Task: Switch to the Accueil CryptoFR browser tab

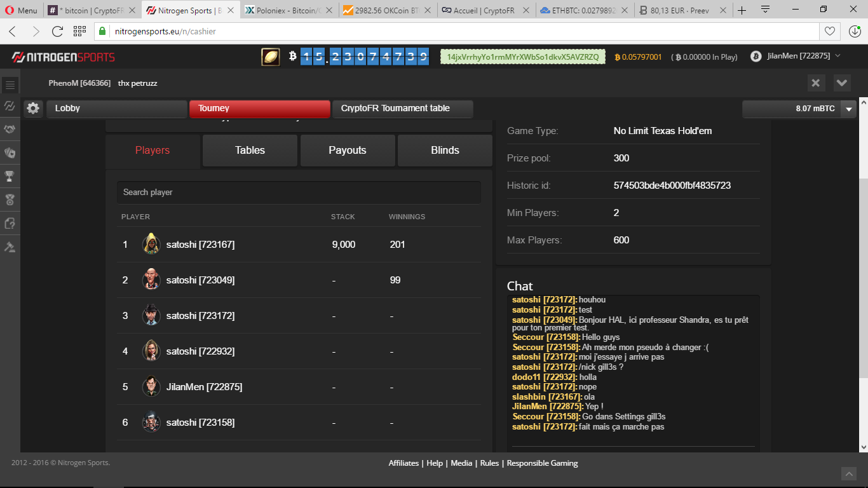Action: point(485,10)
